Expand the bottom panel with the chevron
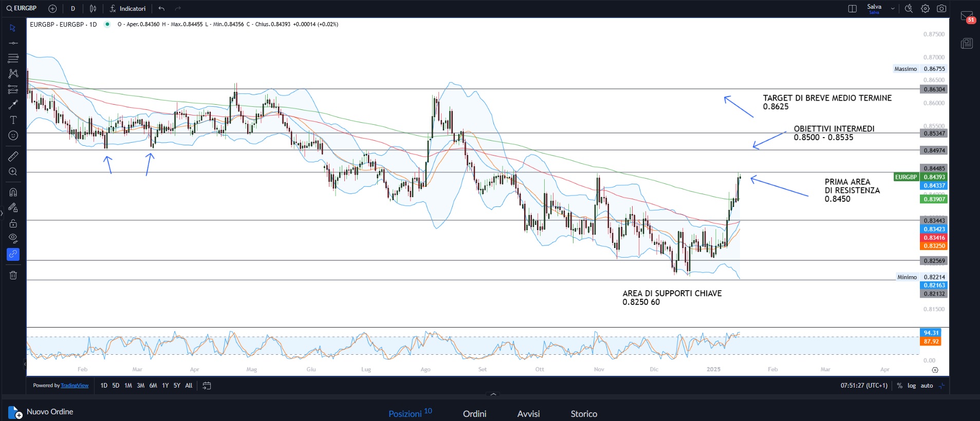Image resolution: width=980 pixels, height=421 pixels. click(493, 394)
